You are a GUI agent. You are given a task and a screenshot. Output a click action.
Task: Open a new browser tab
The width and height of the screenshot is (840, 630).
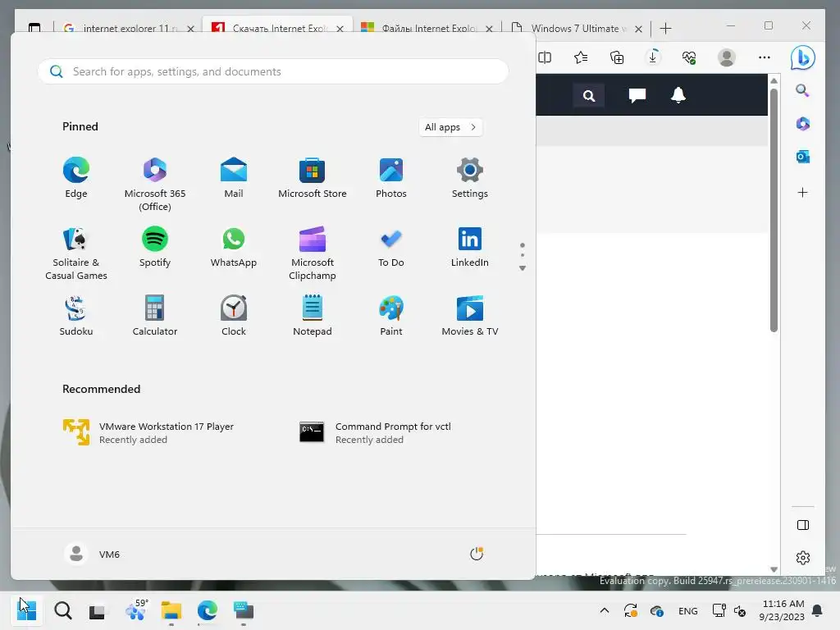(x=665, y=29)
